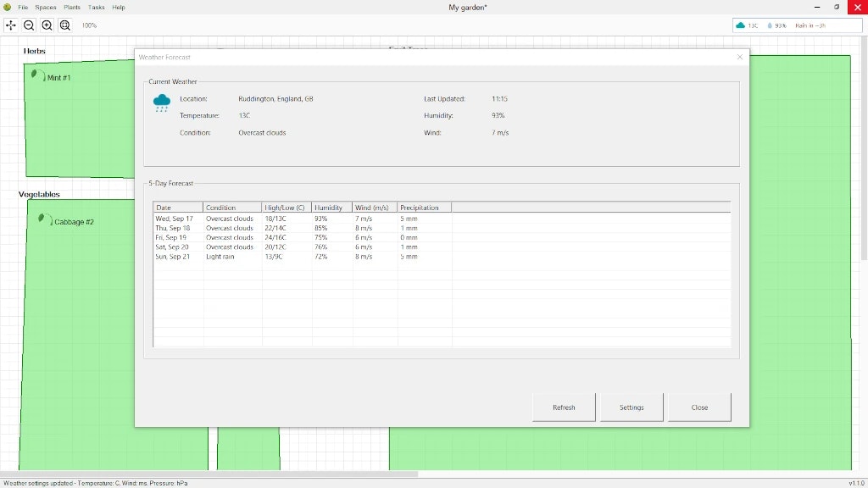Click the zoom in magnifier icon

point(47,25)
